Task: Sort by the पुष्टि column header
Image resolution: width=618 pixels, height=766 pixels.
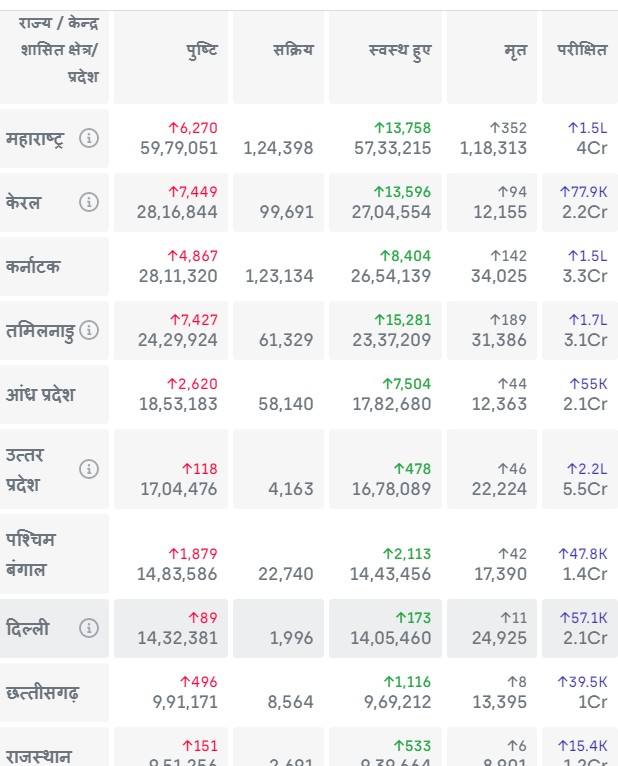Action: pos(201,50)
